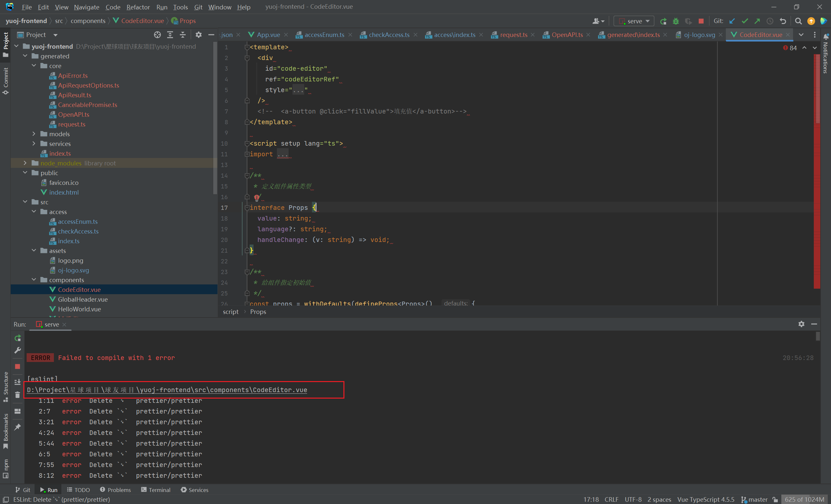Screen dimensions: 831x504
Task: Fold the template block at line 1
Action: (x=247, y=47)
